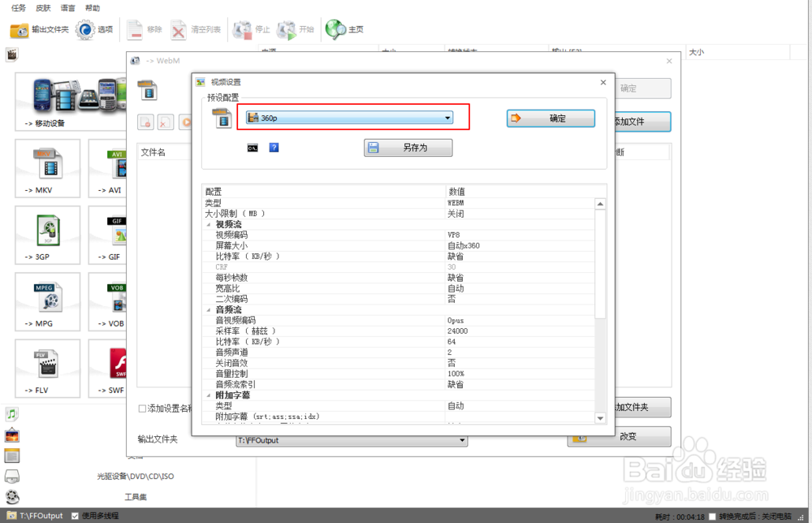This screenshot has height=523, width=812.
Task: Choose the 3GP format tile
Action: point(48,235)
